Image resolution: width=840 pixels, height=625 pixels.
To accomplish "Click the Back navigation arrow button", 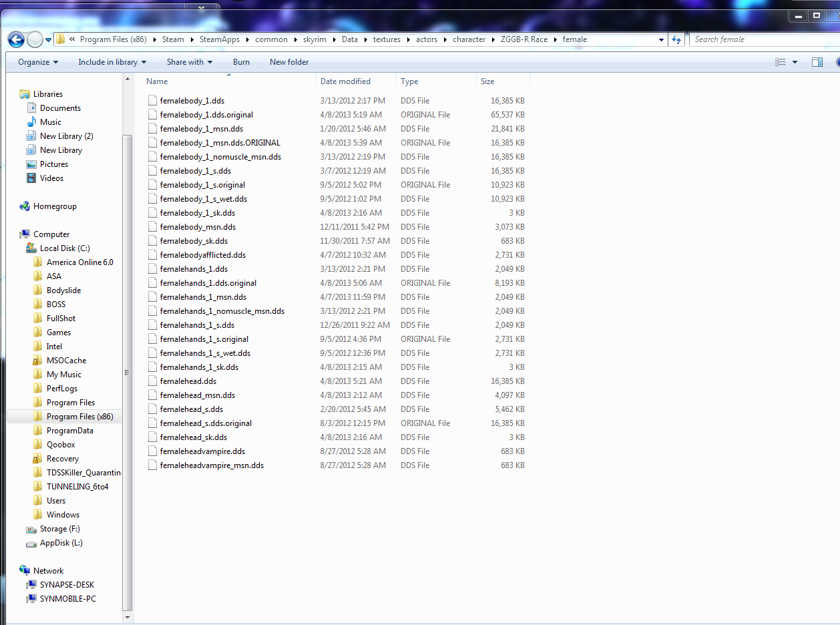I will 16,39.
